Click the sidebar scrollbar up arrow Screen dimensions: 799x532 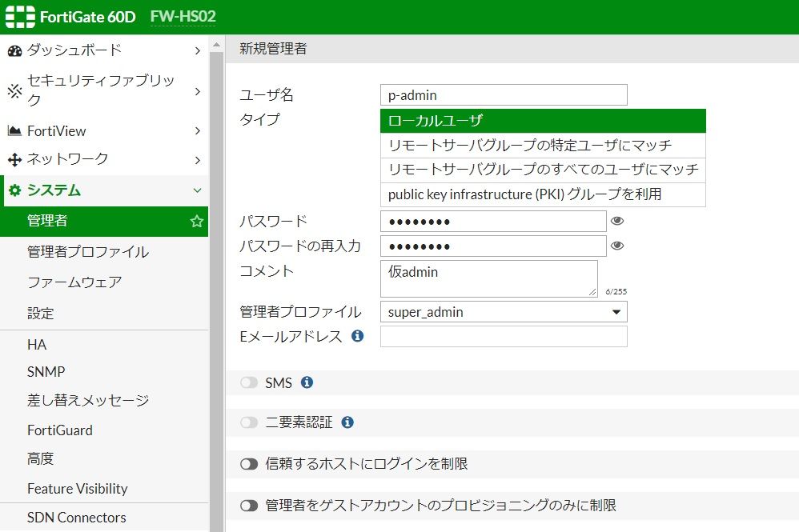pyautogui.click(x=217, y=45)
